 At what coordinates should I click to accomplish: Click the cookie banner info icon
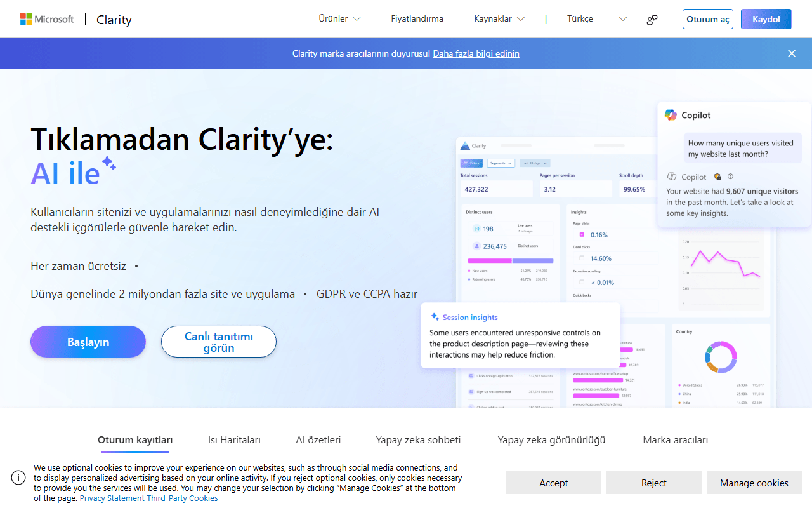(18, 478)
